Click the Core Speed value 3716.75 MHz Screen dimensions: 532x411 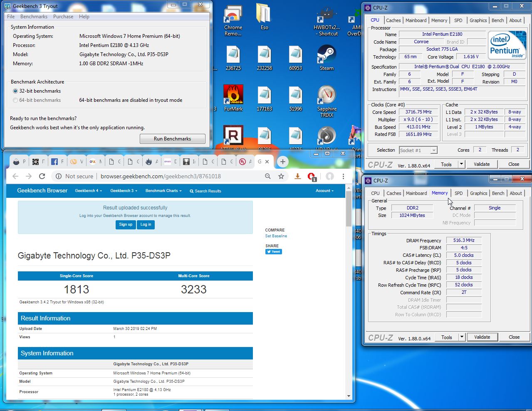point(418,112)
